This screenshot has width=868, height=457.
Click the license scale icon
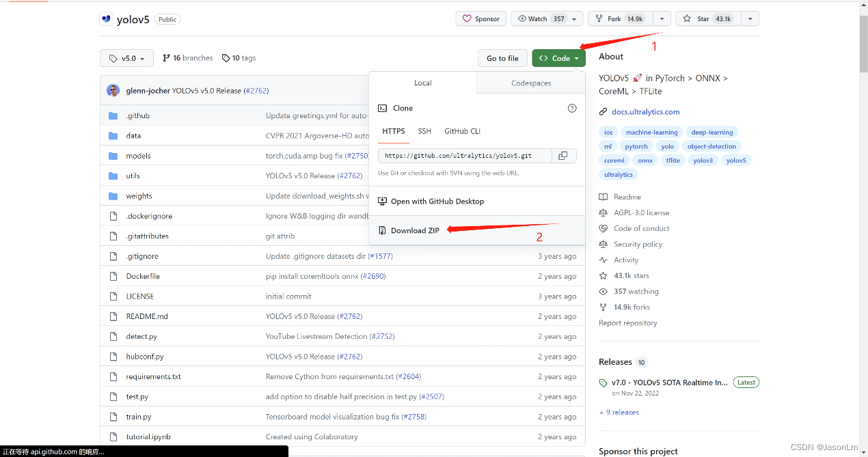click(x=603, y=212)
